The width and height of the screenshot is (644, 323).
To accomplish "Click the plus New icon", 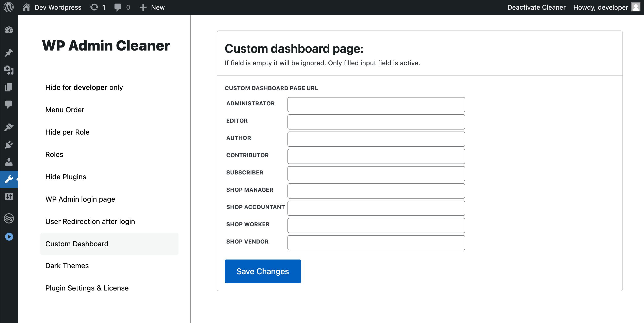I will click(143, 7).
